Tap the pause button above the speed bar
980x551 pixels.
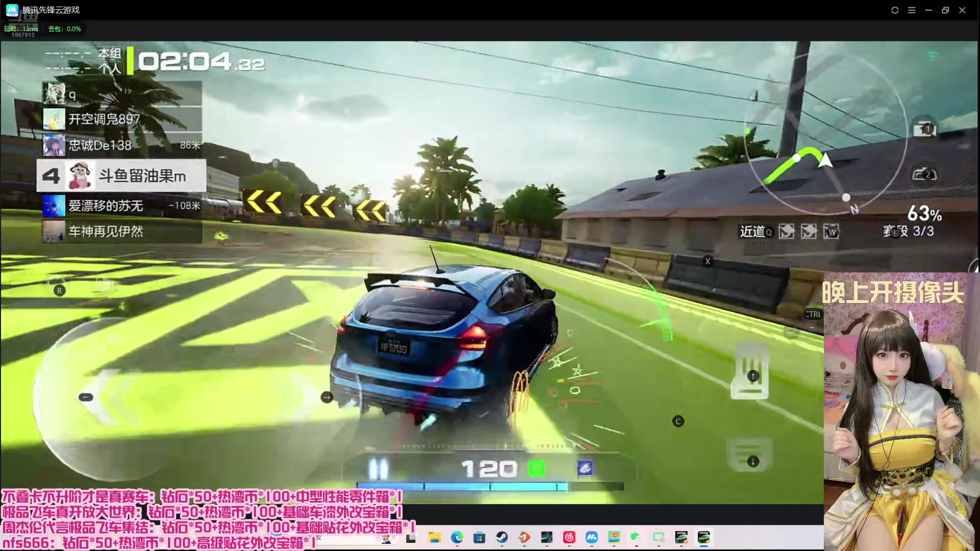pyautogui.click(x=378, y=469)
